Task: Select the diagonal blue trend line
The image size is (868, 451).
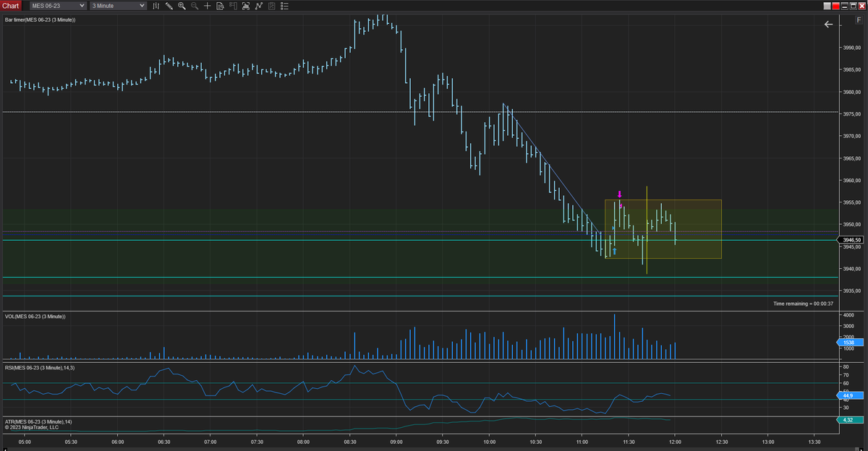Action: coord(553,169)
